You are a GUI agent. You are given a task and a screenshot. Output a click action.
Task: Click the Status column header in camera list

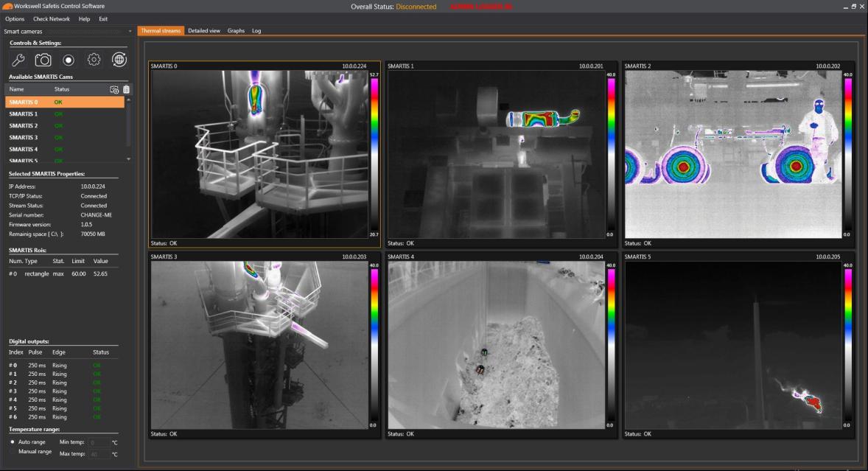coord(62,90)
